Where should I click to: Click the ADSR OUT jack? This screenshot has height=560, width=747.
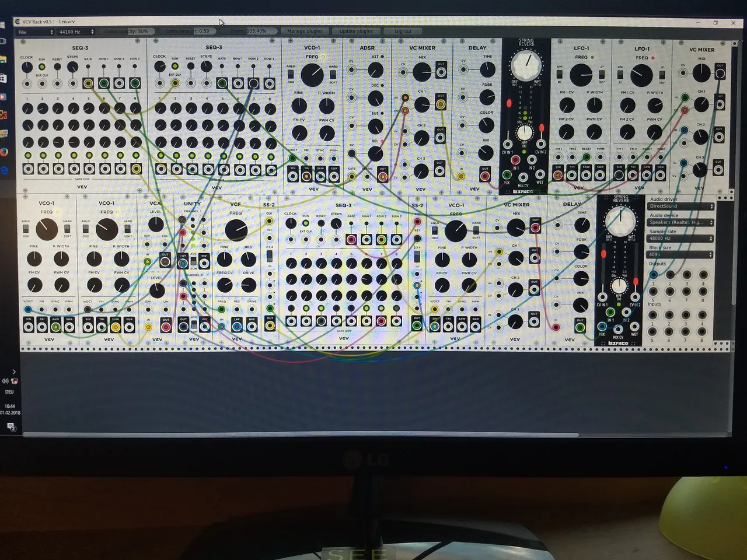[382, 177]
